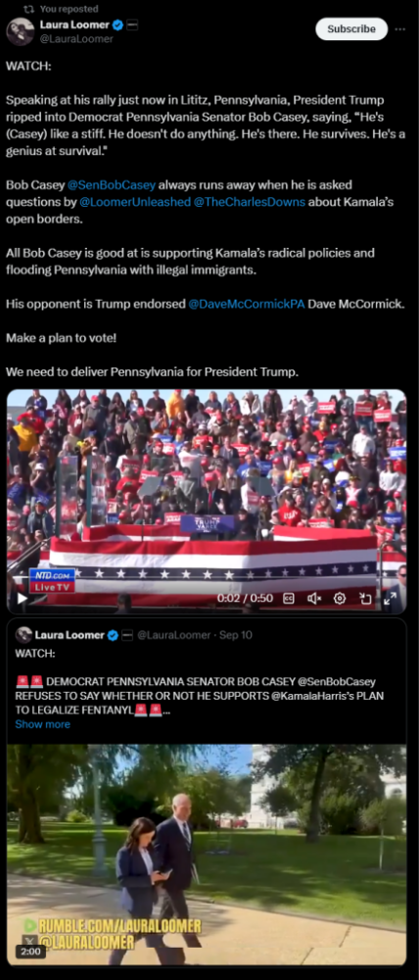Expand quoted post with Show more
Viewport: 419px width, 980px height.
click(x=42, y=724)
